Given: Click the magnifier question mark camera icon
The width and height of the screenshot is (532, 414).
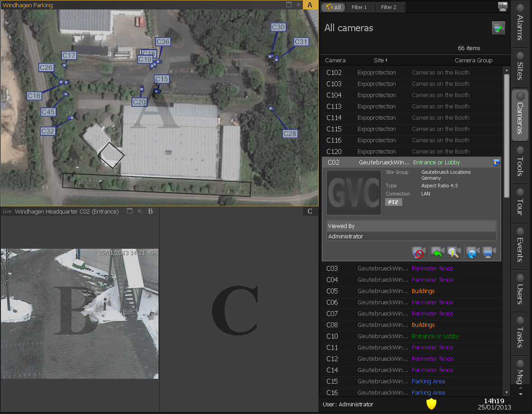Looking at the screenshot, I should (x=454, y=252).
